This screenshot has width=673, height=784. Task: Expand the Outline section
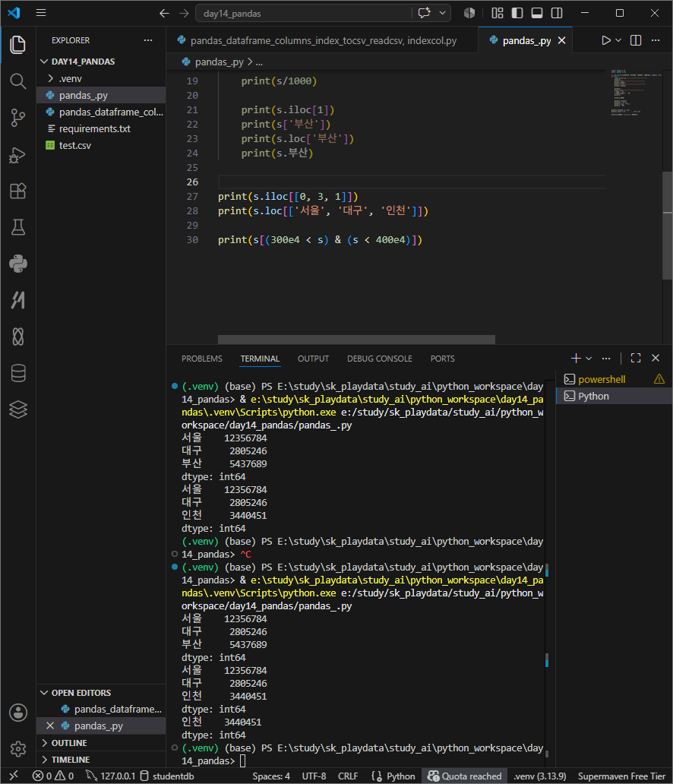click(100, 742)
